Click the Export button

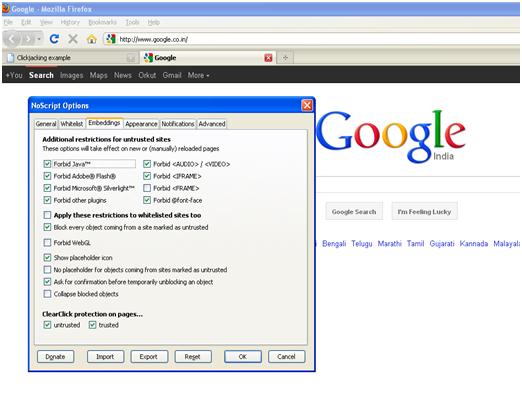point(149,357)
